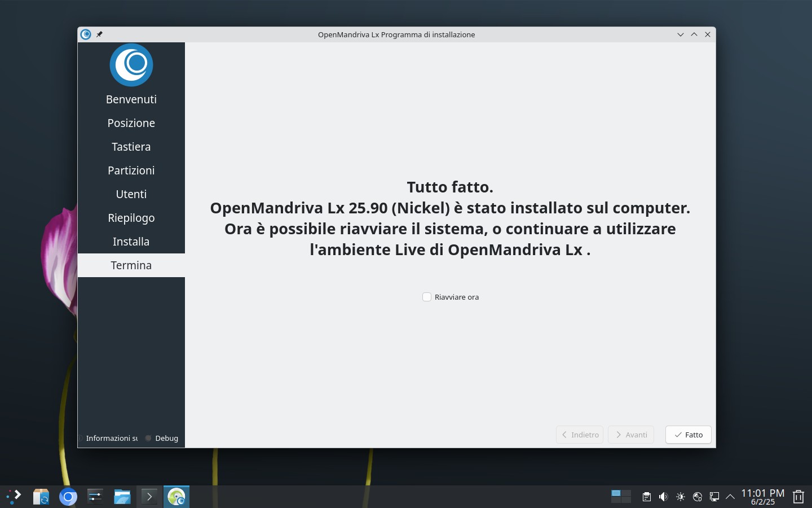Toggle the Debug option in sidebar
The width and height of the screenshot is (812, 508).
[161, 438]
